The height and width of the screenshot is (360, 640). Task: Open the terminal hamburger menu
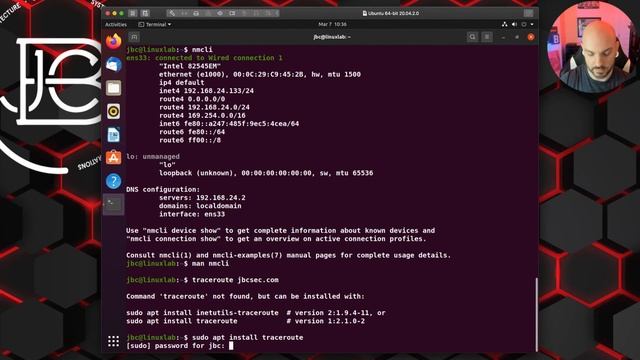487,37
